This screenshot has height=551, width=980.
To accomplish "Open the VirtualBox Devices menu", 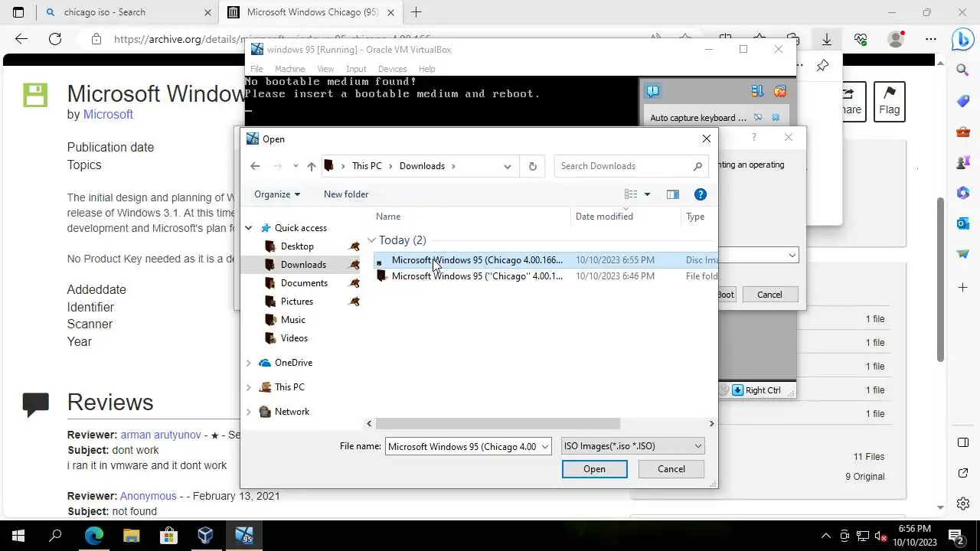I will pos(392,69).
